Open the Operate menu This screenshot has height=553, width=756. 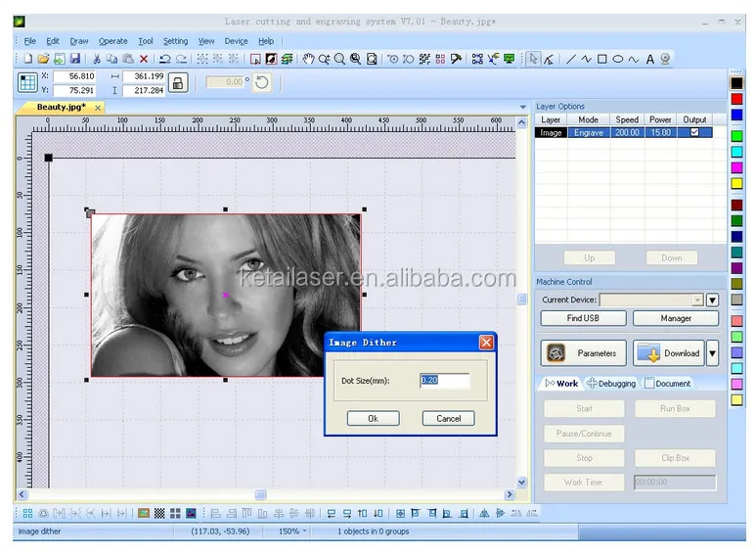click(112, 41)
